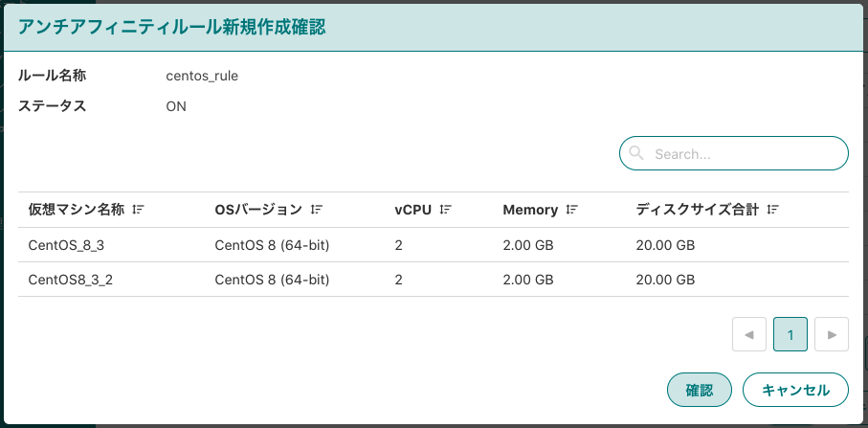Screen dimensions: 868x428
Task: Go to next page arrow
Action: (x=832, y=334)
